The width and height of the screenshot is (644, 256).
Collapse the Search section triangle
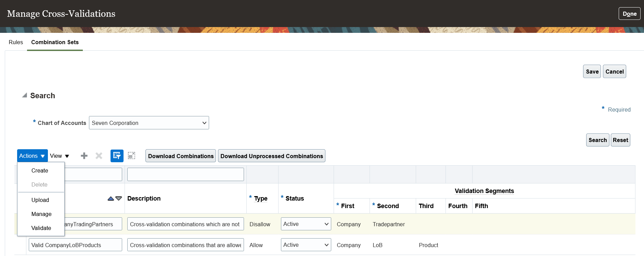[x=25, y=95]
